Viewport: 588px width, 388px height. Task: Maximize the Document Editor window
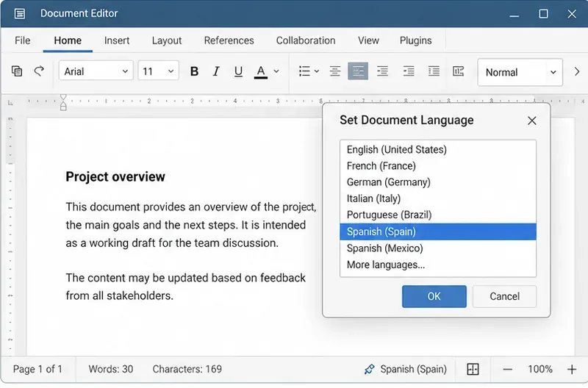(543, 14)
